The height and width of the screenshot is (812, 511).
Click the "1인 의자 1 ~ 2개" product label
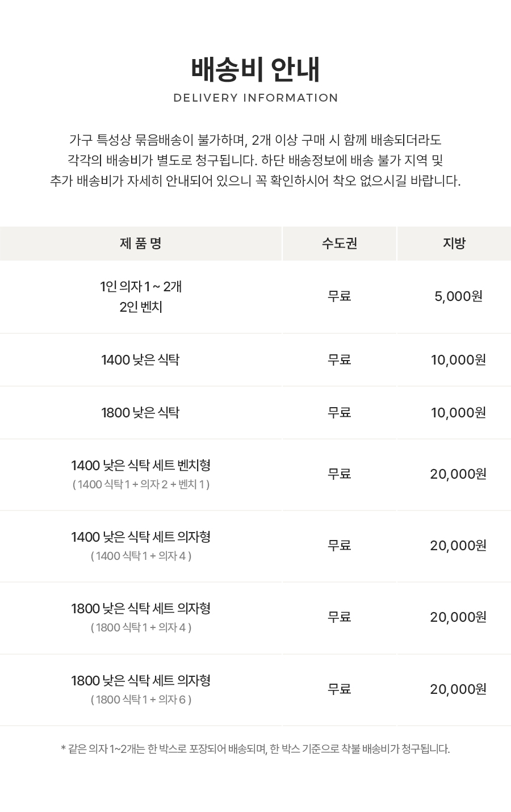(x=141, y=287)
